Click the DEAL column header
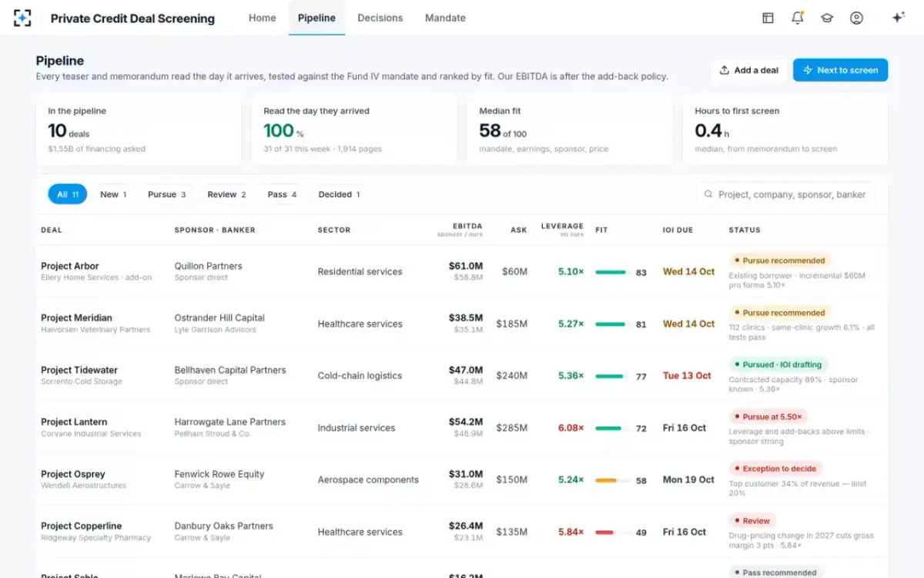924x578 pixels. (x=52, y=230)
